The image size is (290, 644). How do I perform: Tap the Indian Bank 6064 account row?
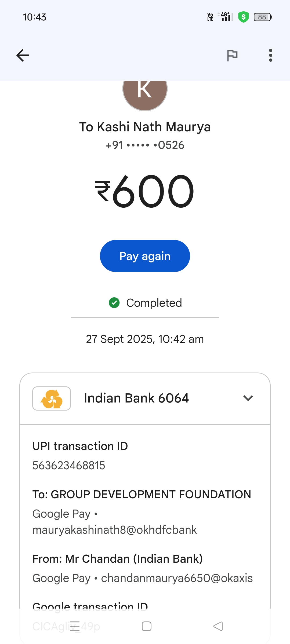136,398
